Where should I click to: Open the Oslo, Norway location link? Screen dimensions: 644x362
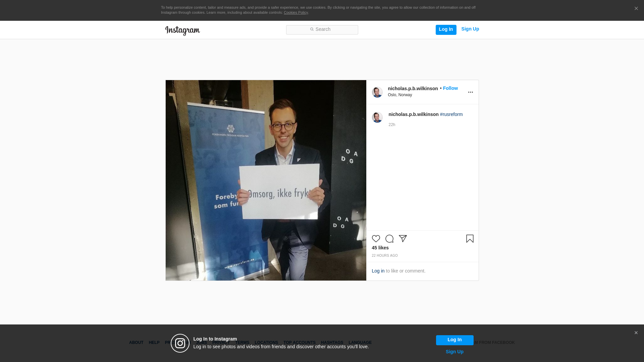click(x=400, y=95)
